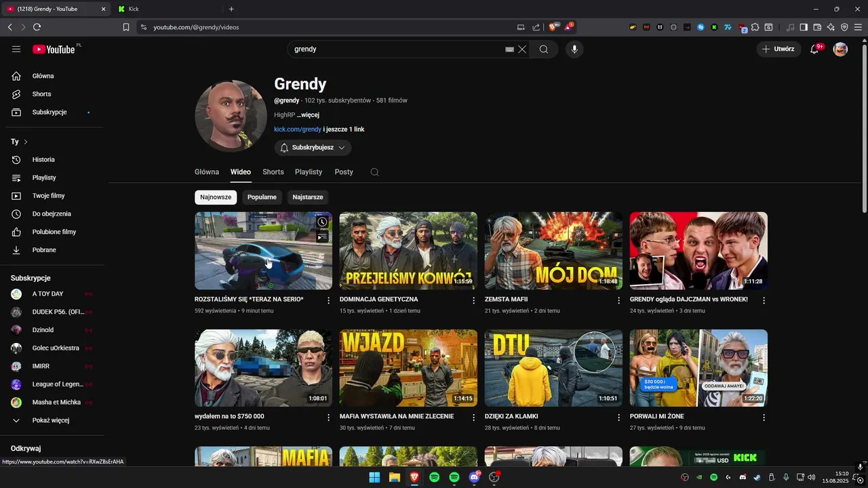Switch to the channel Główna tab
This screenshot has width=868, height=488.
click(x=207, y=172)
